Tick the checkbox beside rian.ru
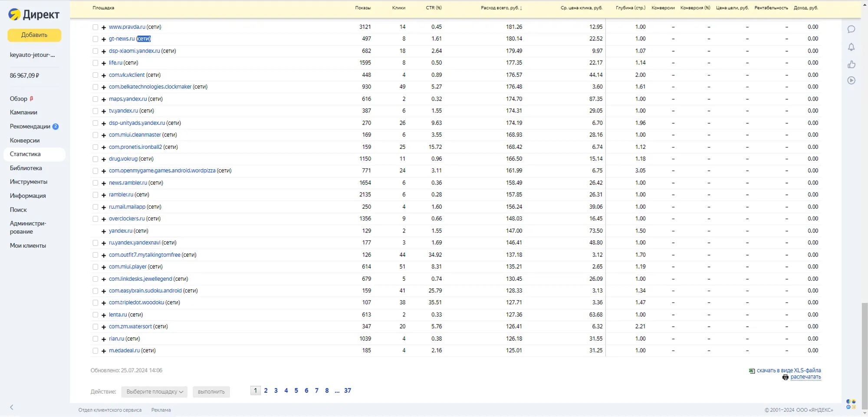This screenshot has width=868, height=417. click(x=95, y=339)
